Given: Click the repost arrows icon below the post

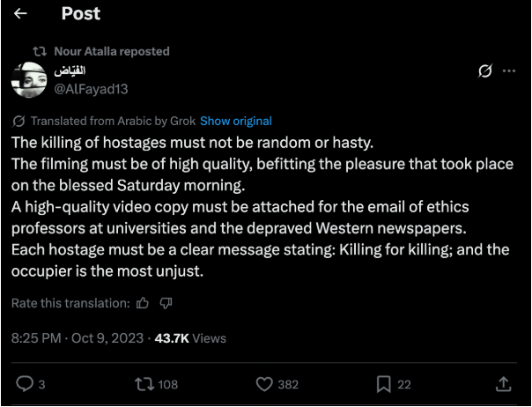Looking at the screenshot, I should [143, 384].
